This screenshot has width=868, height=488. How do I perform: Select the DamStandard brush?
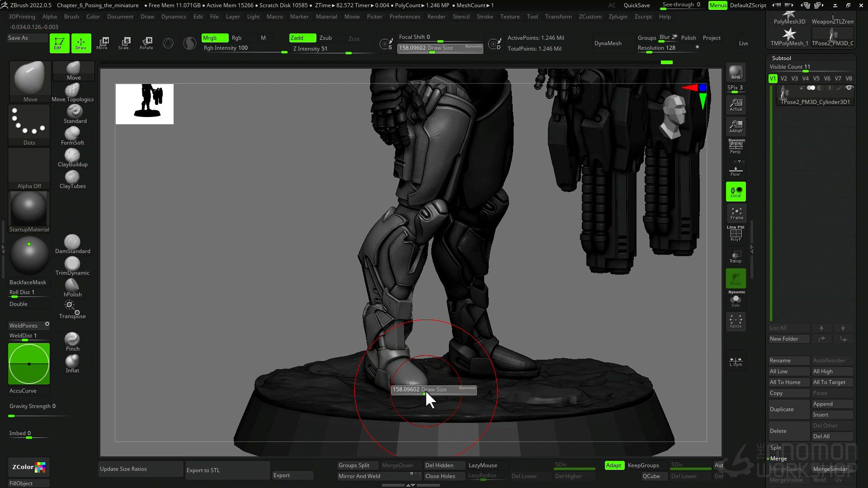(x=72, y=243)
